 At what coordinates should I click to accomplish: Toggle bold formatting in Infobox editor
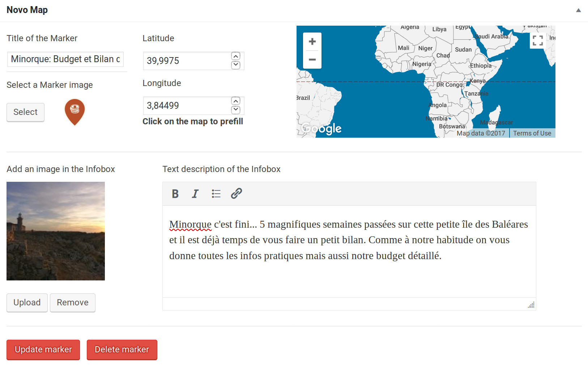[x=175, y=194]
